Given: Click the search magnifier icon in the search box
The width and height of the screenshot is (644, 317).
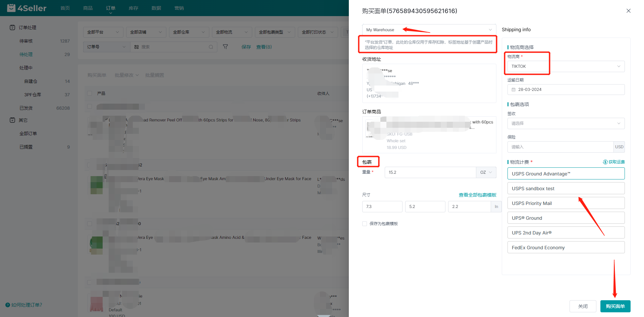Looking at the screenshot, I should tap(211, 47).
